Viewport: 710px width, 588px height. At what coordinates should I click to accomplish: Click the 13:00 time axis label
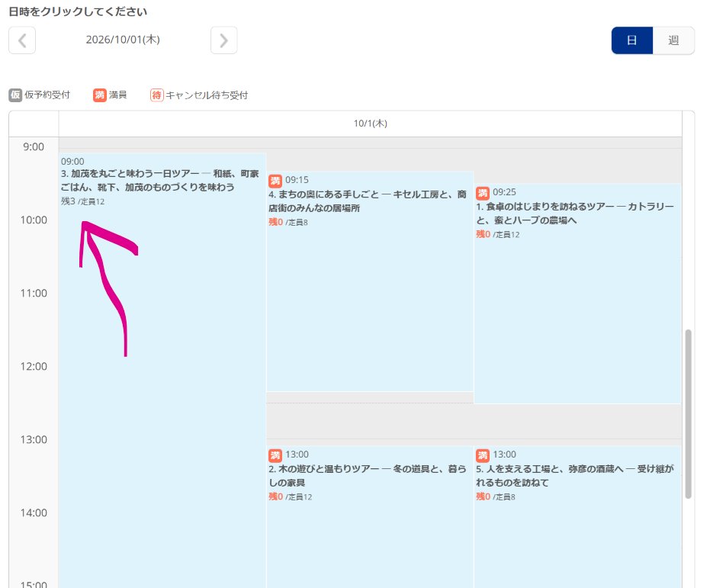[x=34, y=439]
